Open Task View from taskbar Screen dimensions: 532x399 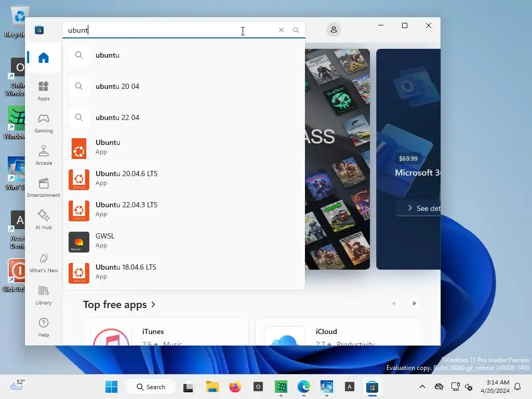tap(188, 387)
